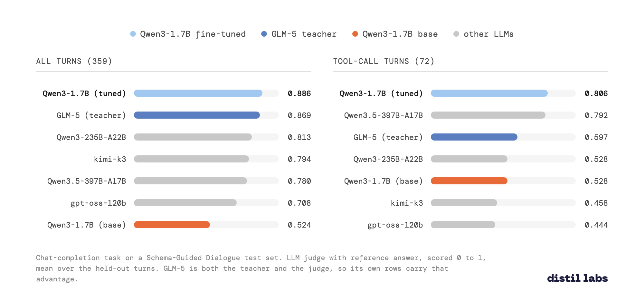Screen dimensions: 644x303
Task: Click the score value 0.792
Action: [596, 115]
